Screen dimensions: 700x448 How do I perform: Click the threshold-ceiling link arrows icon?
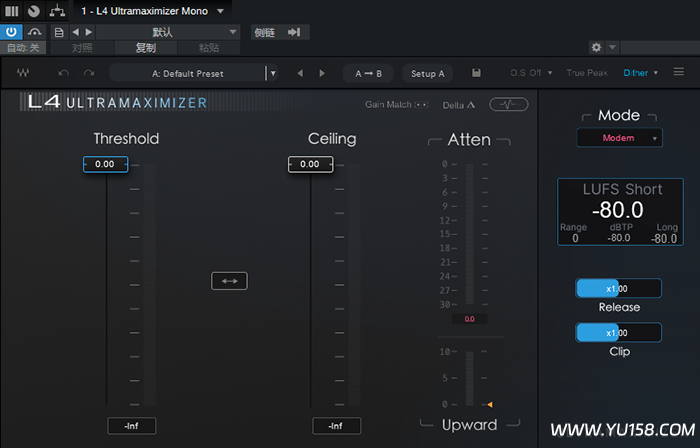pyautogui.click(x=229, y=282)
